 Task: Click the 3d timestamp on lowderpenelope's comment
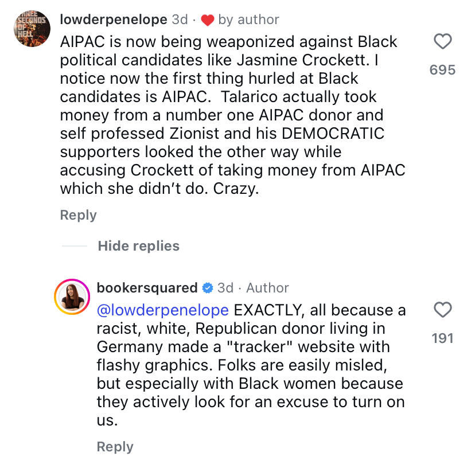coord(180,19)
